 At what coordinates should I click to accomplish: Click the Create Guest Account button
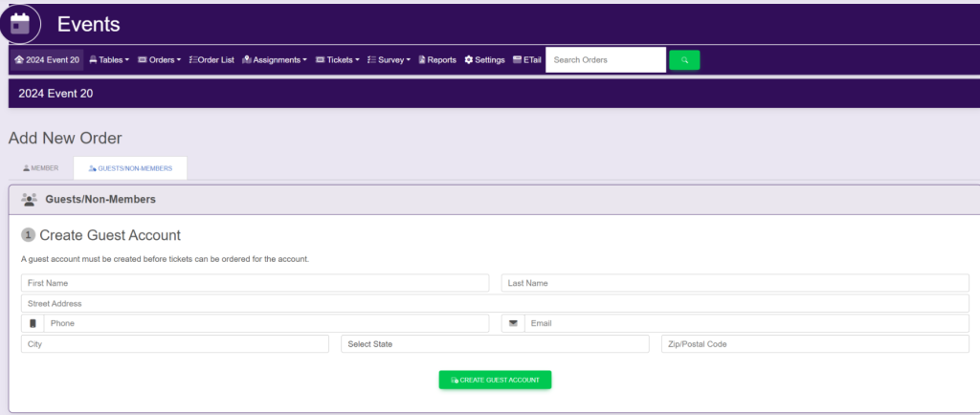tap(495, 380)
